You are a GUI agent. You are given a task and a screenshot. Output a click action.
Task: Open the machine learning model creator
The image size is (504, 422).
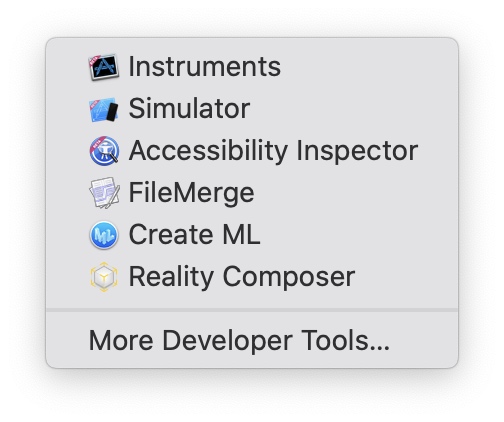[x=252, y=235]
